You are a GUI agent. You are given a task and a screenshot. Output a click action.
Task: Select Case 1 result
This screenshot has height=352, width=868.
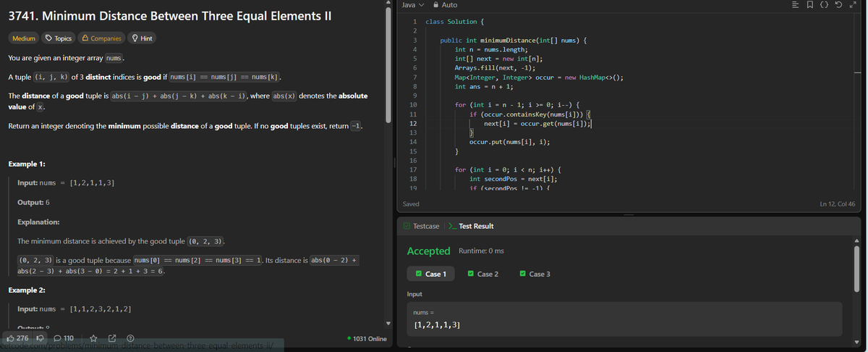tap(431, 274)
